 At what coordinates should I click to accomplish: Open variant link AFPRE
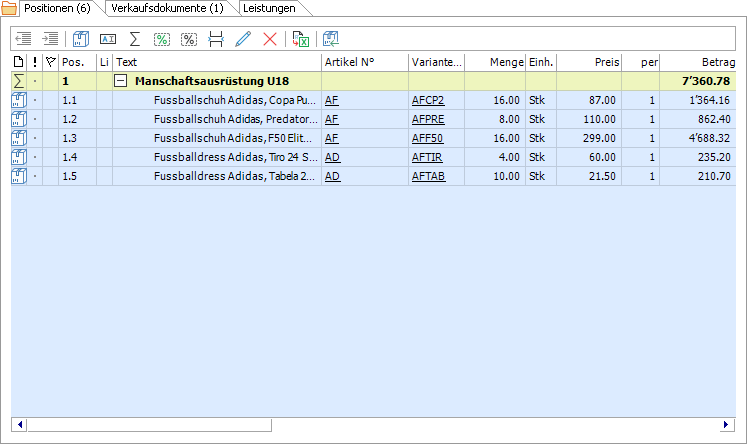tap(428, 119)
